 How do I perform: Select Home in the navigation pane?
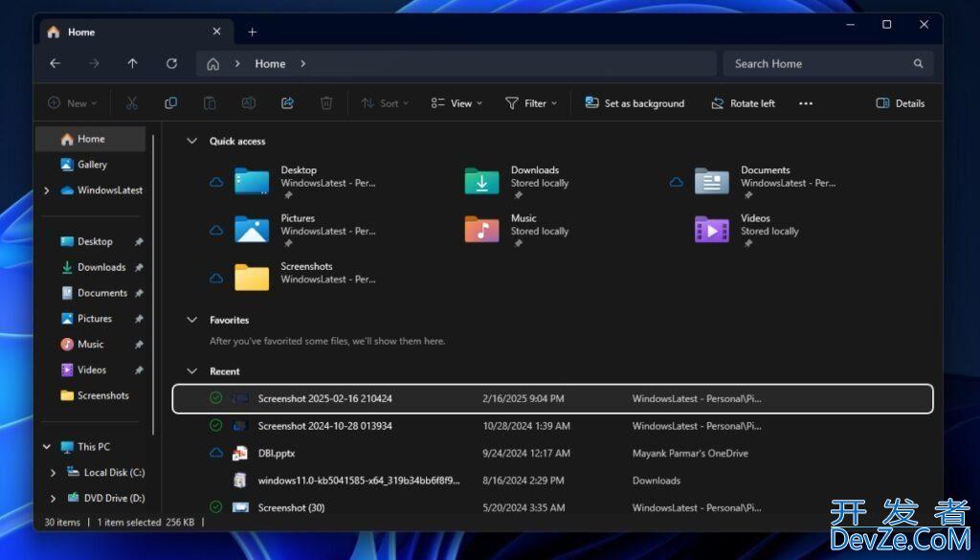click(x=91, y=139)
